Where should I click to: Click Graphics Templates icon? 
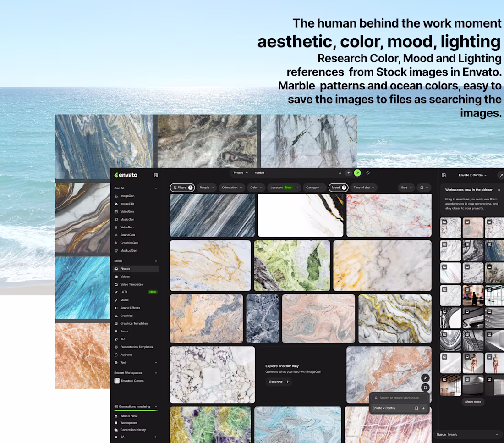click(116, 323)
